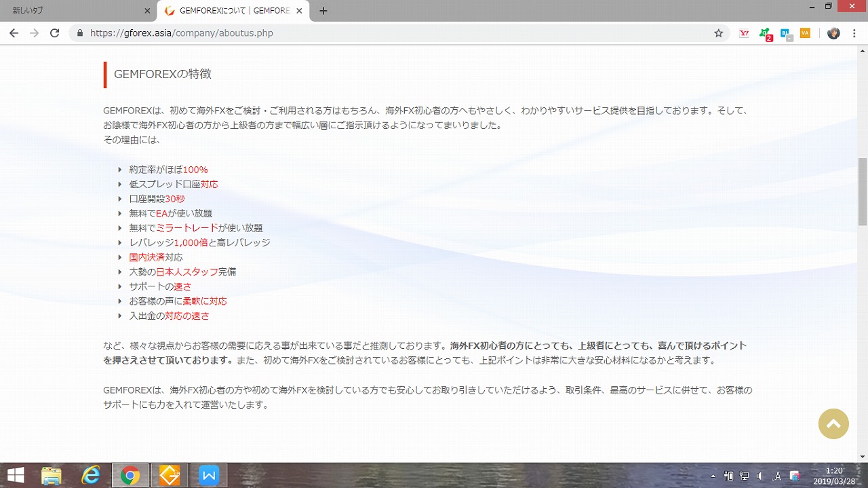Open the Chrome profile avatar menu
868x488 pixels.
(833, 33)
